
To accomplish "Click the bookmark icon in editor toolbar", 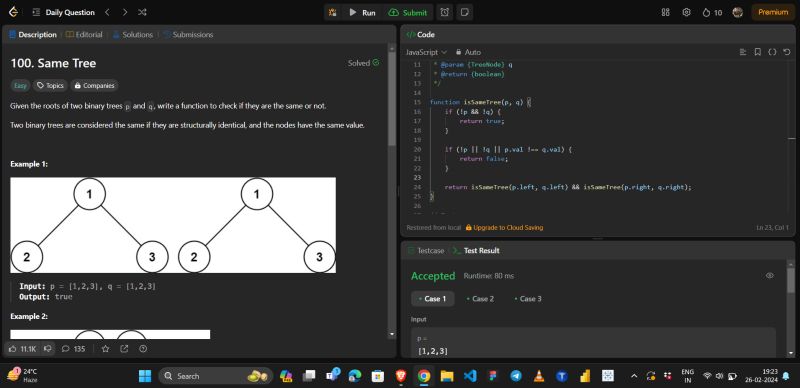I will click(x=758, y=52).
